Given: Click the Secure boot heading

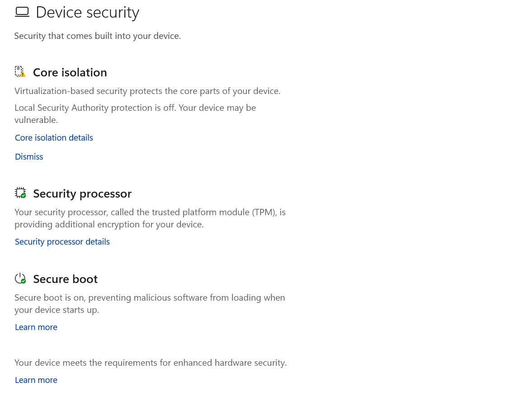Looking at the screenshot, I should (66, 279).
